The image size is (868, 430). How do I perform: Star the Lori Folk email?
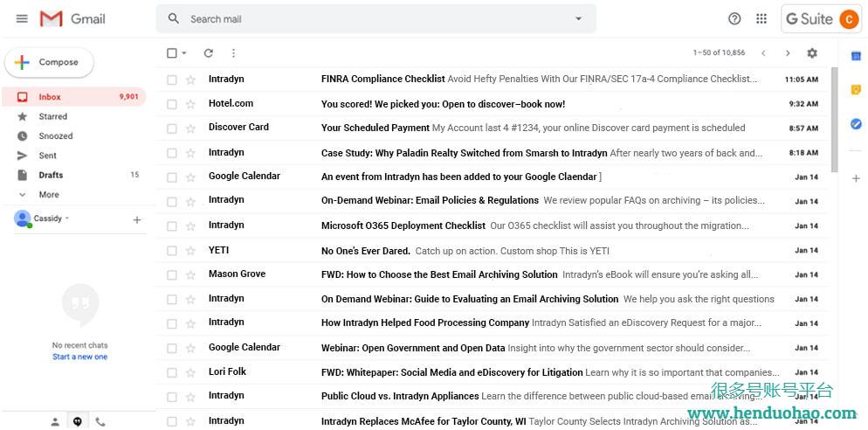190,372
